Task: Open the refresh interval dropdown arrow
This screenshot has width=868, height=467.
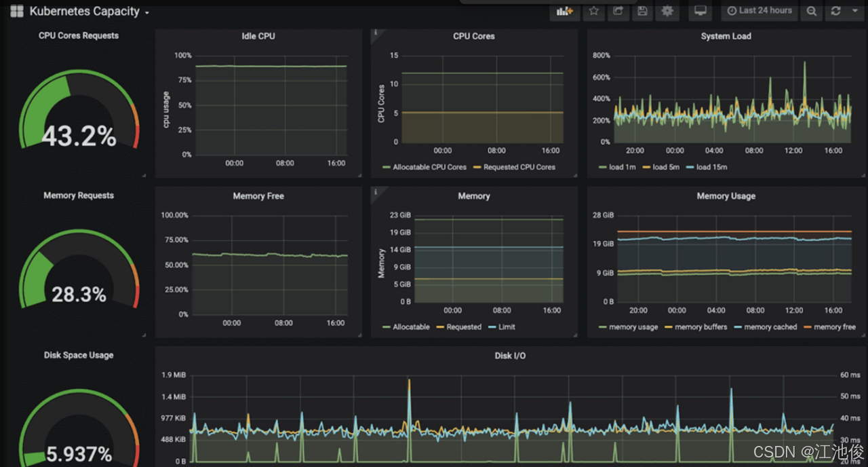Action: pos(854,11)
